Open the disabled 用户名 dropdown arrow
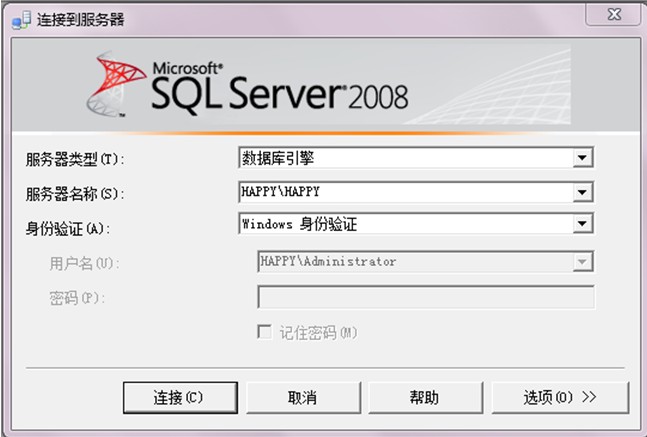This screenshot has width=647, height=437. (582, 262)
